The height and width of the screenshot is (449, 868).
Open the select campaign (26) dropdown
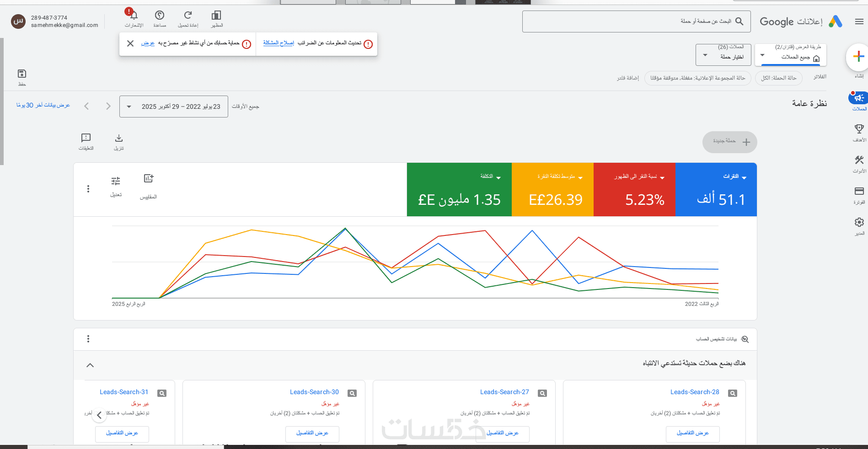pos(723,55)
